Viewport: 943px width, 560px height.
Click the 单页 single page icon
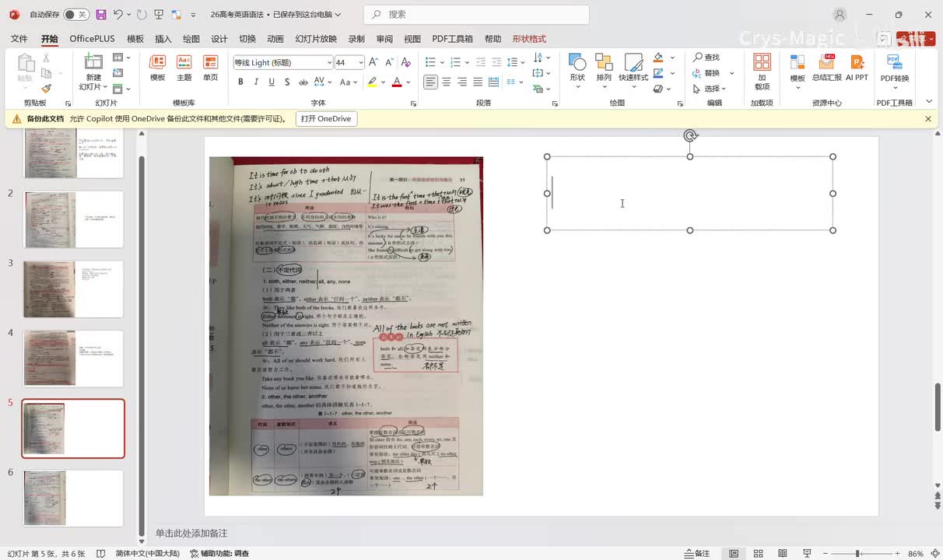click(211, 68)
